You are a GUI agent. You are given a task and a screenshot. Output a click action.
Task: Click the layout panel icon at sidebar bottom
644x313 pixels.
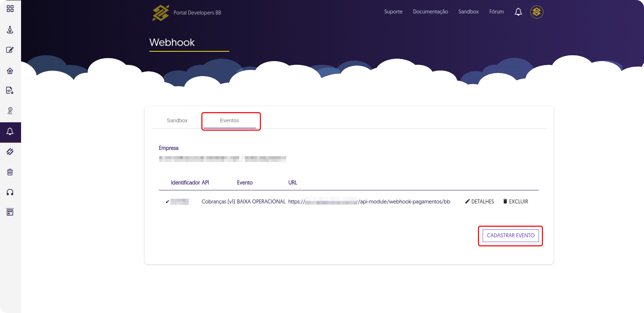pyautogui.click(x=10, y=212)
